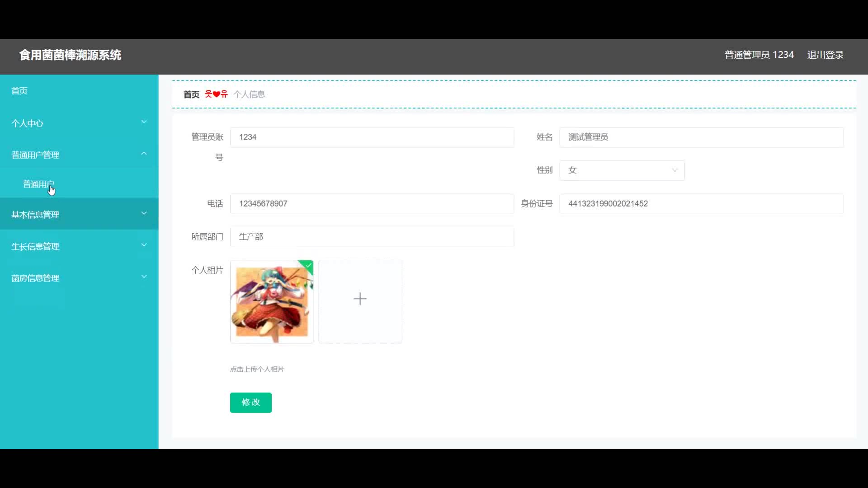
Task: Click 退出登录 to log out
Action: (x=826, y=55)
